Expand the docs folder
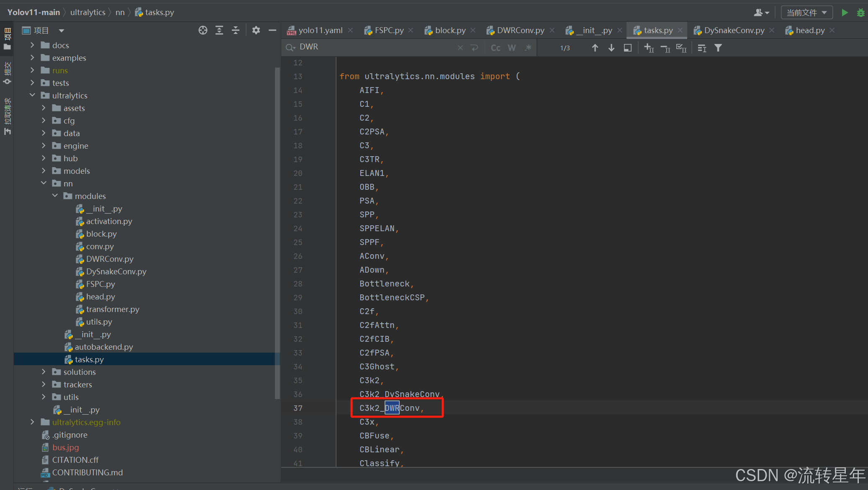The image size is (868, 490). (x=32, y=45)
